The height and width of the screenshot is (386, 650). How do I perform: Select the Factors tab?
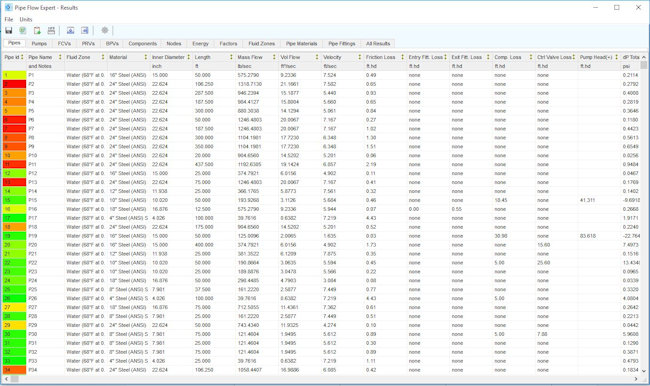[228, 44]
